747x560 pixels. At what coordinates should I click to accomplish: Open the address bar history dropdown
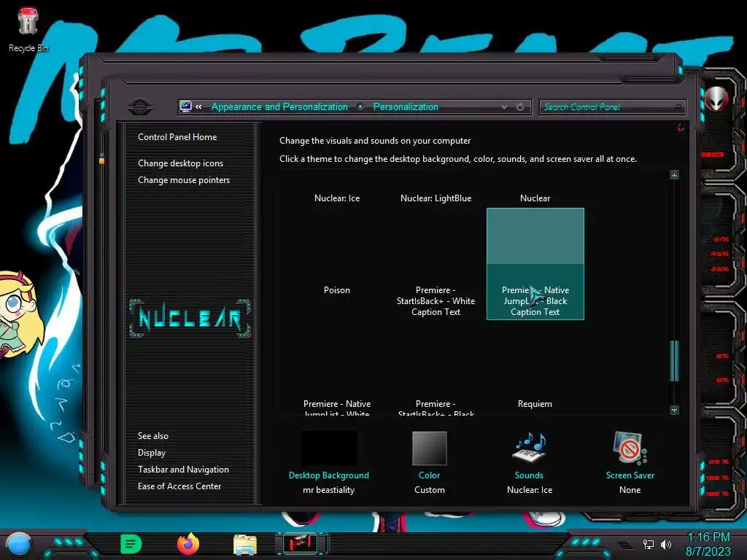pos(504,107)
